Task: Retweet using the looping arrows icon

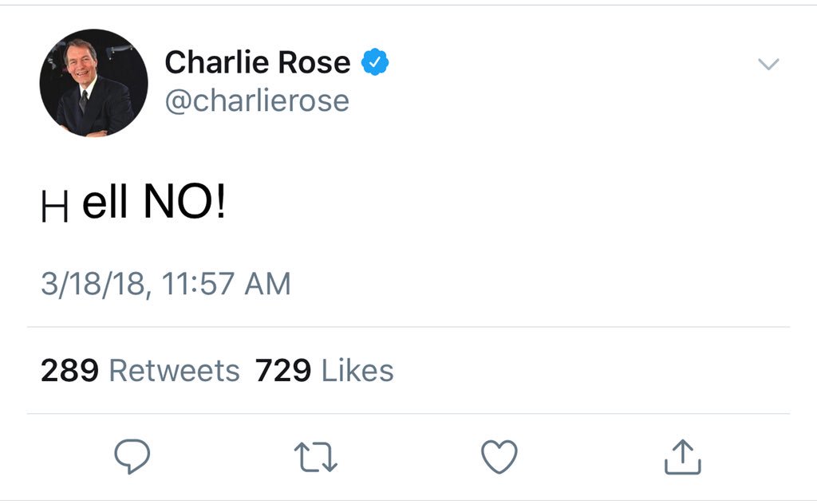Action: click(x=316, y=457)
